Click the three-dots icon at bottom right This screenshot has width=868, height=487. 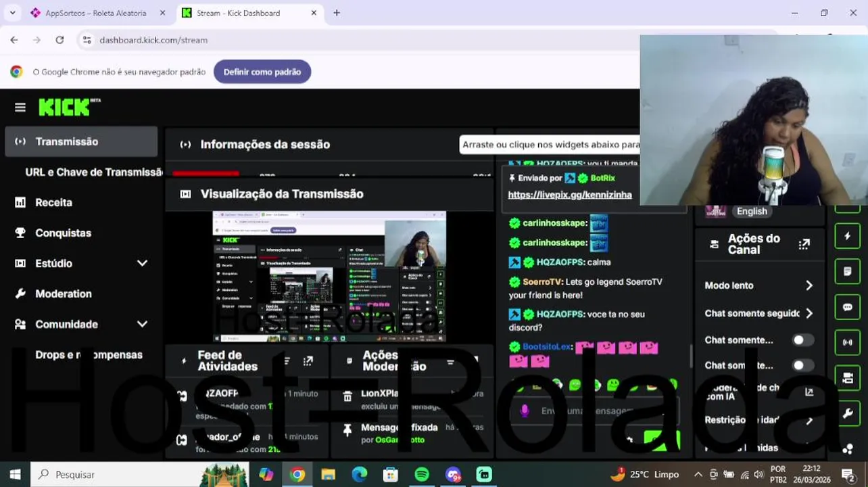tap(848, 448)
